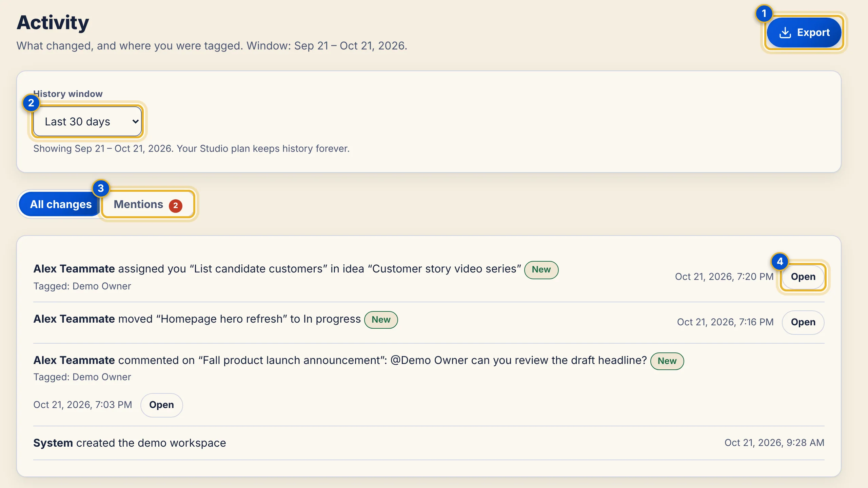This screenshot has width=868, height=488.
Task: Click New badge on Homepage hero refresh row
Action: tap(381, 320)
